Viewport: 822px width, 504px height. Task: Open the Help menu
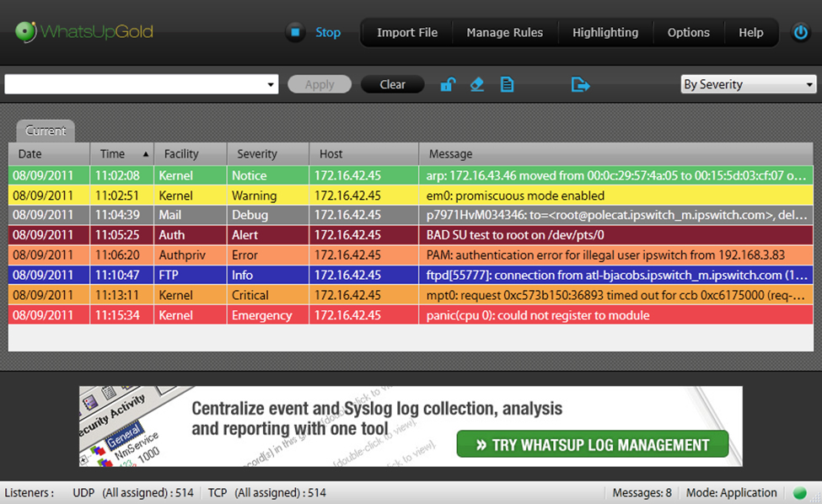pos(750,33)
